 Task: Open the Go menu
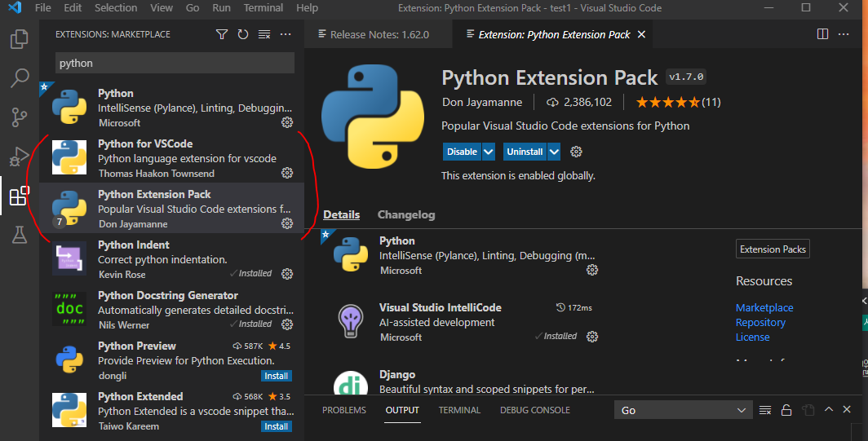click(x=193, y=8)
